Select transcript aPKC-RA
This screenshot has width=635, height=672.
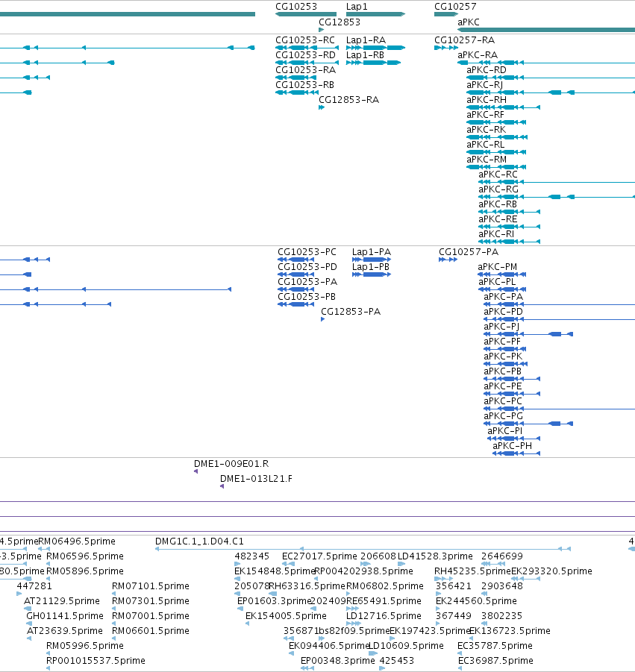point(478,55)
